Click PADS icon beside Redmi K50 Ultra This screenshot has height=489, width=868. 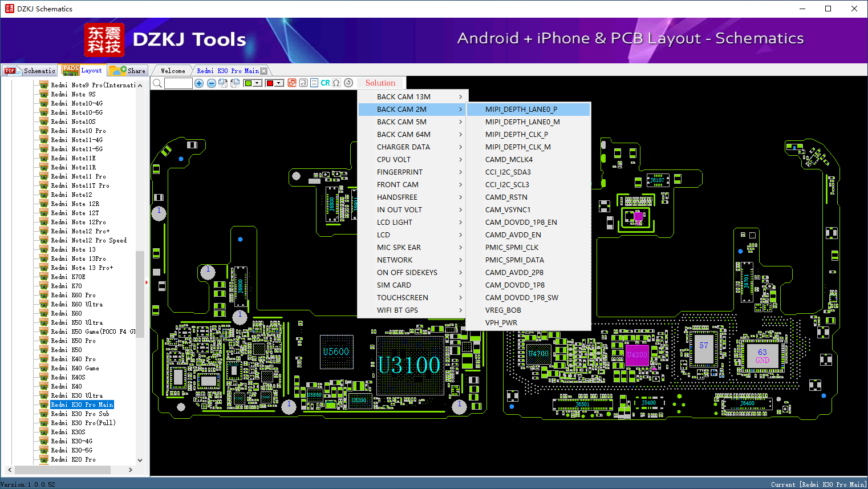point(44,322)
